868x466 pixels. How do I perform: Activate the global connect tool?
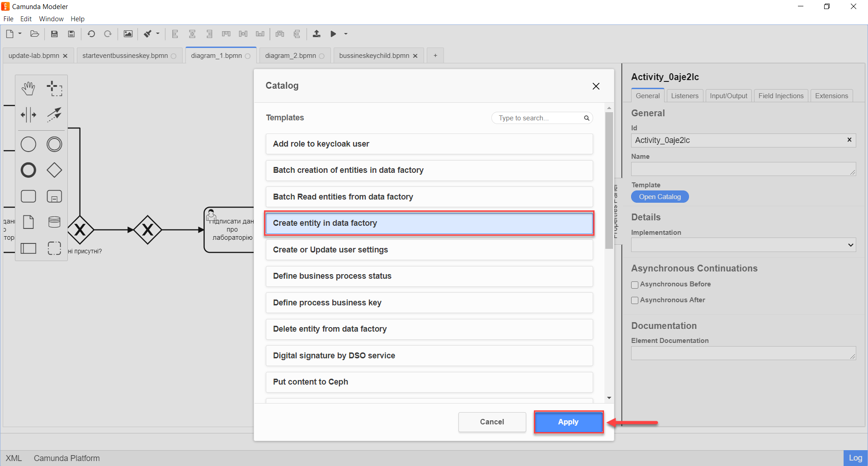click(x=54, y=114)
